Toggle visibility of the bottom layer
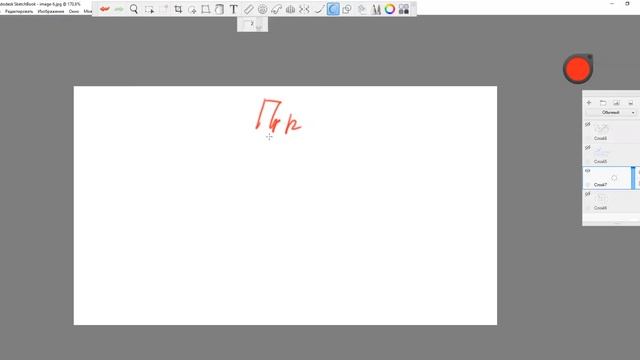The height and width of the screenshot is (360, 640). point(588,194)
